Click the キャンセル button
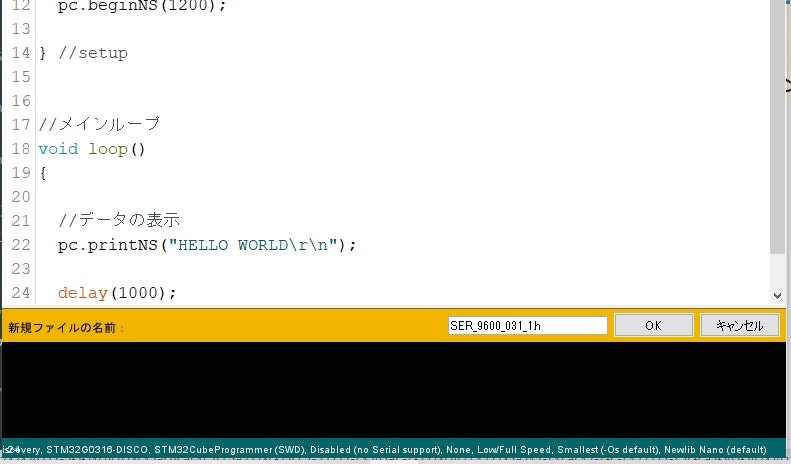Image resolution: width=791 pixels, height=464 pixels. pos(740,325)
